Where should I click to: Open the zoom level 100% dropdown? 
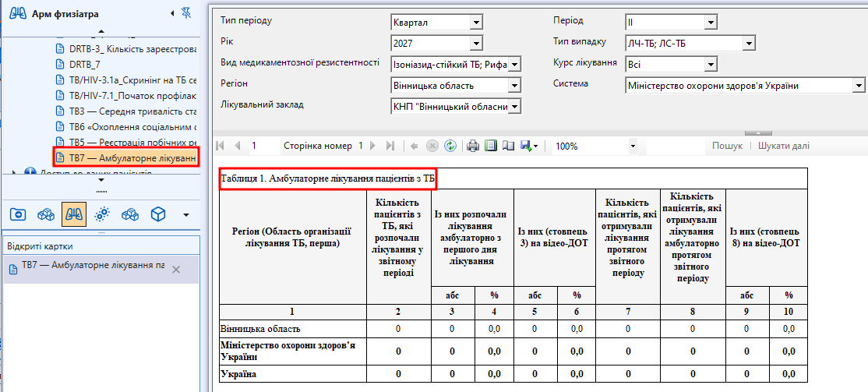click(633, 147)
